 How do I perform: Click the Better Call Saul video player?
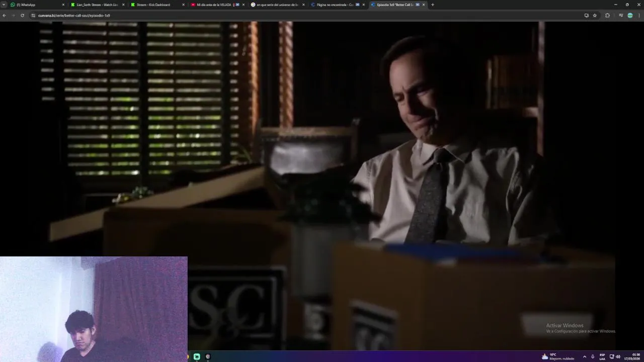[x=322, y=186]
